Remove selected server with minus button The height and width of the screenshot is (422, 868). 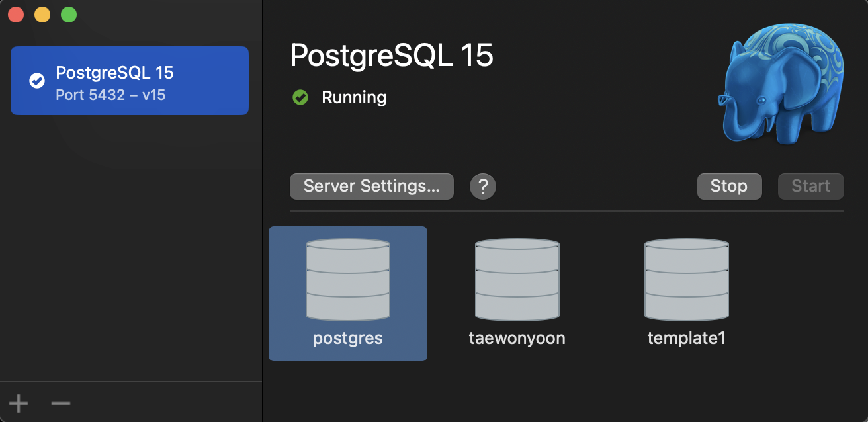click(x=60, y=403)
